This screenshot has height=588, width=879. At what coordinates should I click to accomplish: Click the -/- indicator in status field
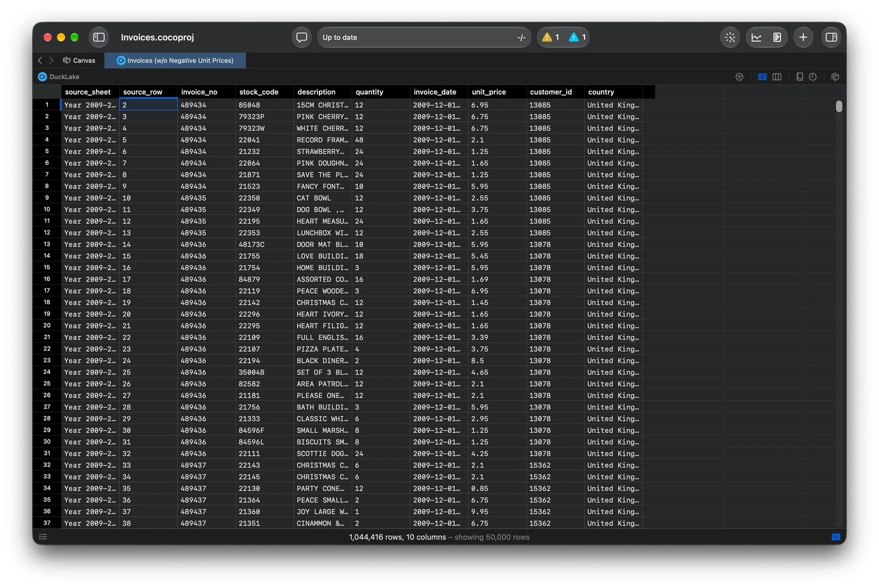tap(522, 38)
